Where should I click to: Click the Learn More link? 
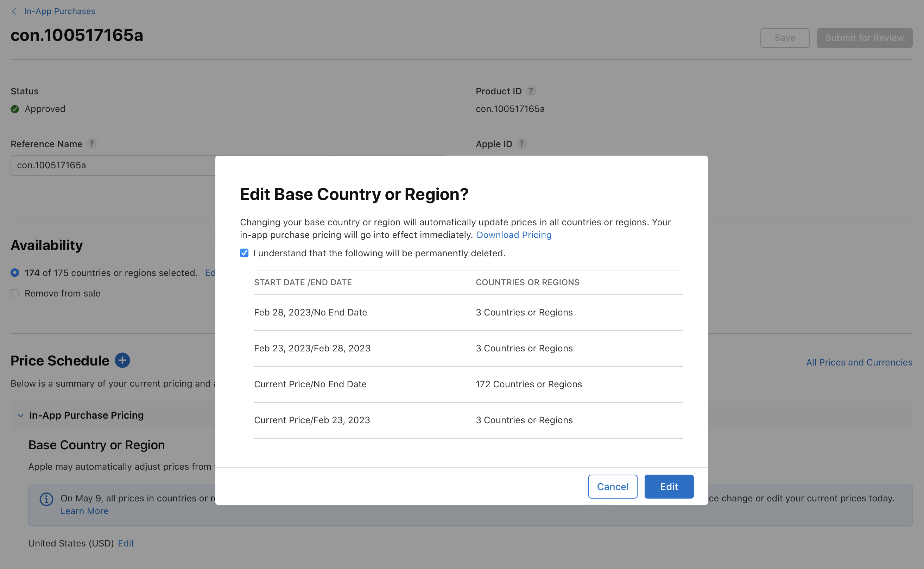click(x=84, y=511)
